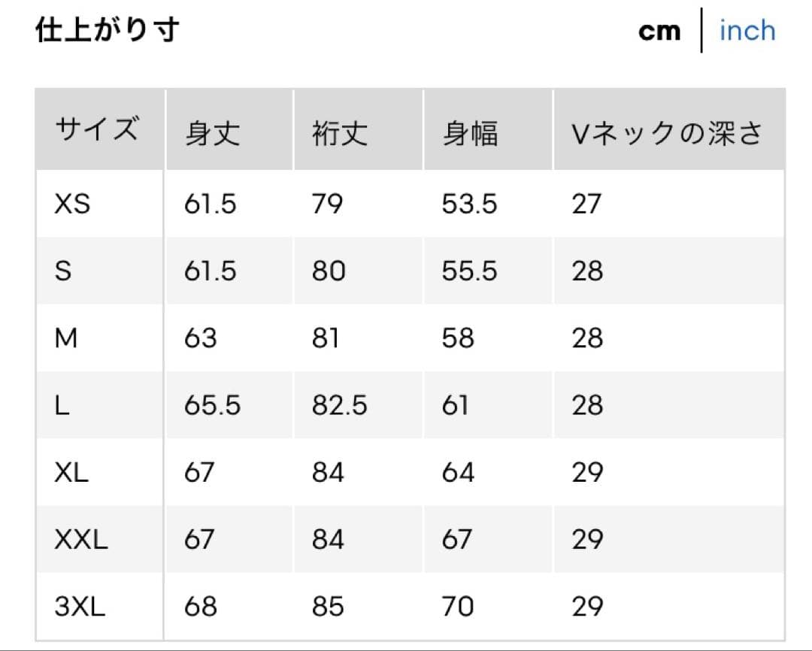Select the 3XL size row label

coord(80,607)
